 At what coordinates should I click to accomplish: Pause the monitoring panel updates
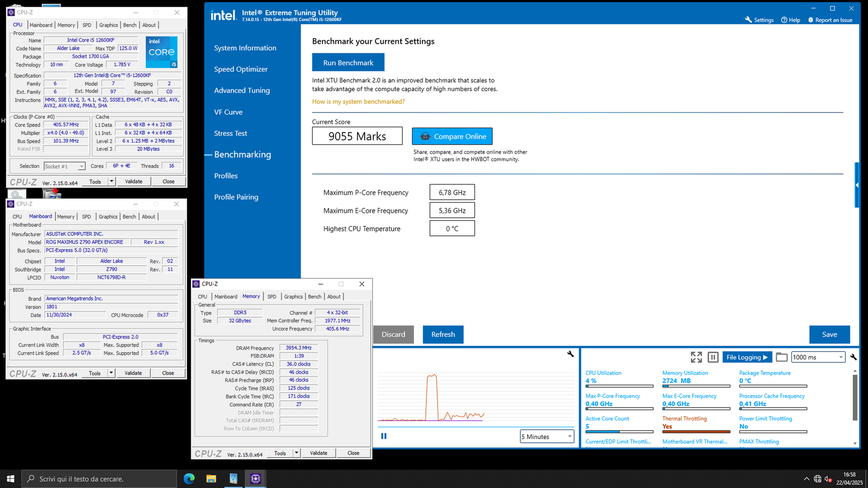713,357
